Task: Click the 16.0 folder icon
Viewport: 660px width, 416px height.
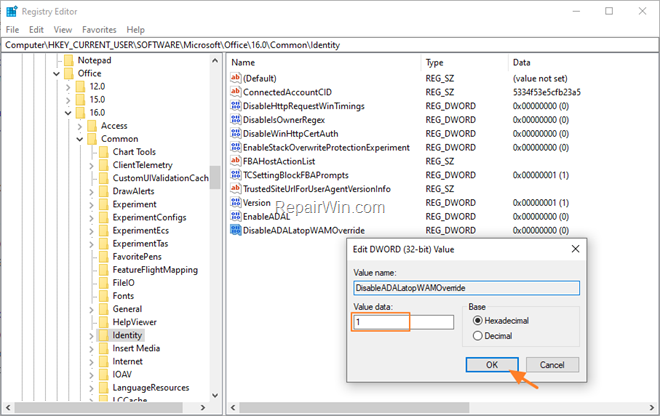Action: click(80, 112)
